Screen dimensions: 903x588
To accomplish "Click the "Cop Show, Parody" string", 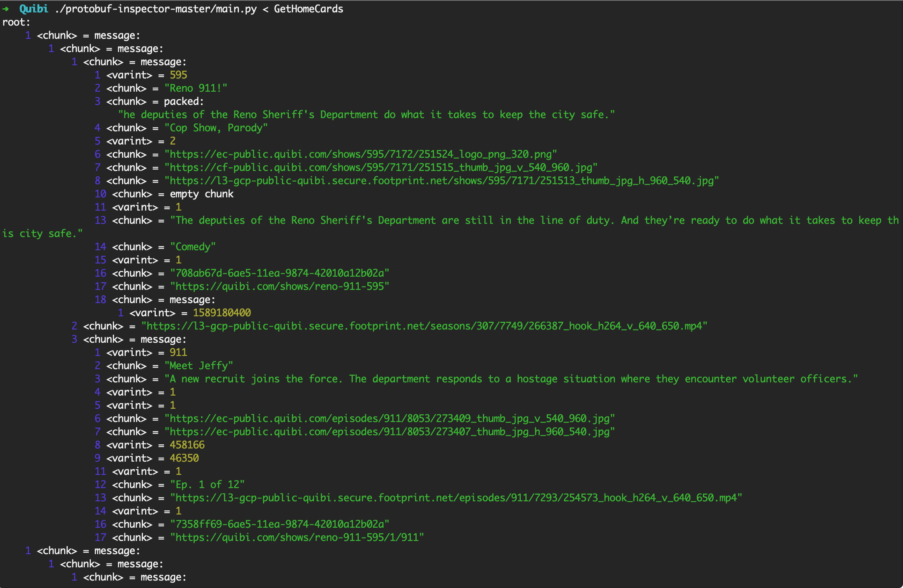I will 216,128.
